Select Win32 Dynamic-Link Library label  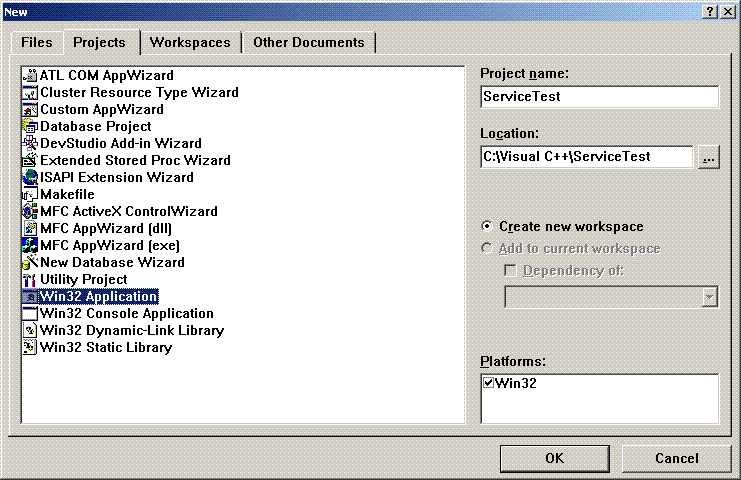[x=132, y=331]
